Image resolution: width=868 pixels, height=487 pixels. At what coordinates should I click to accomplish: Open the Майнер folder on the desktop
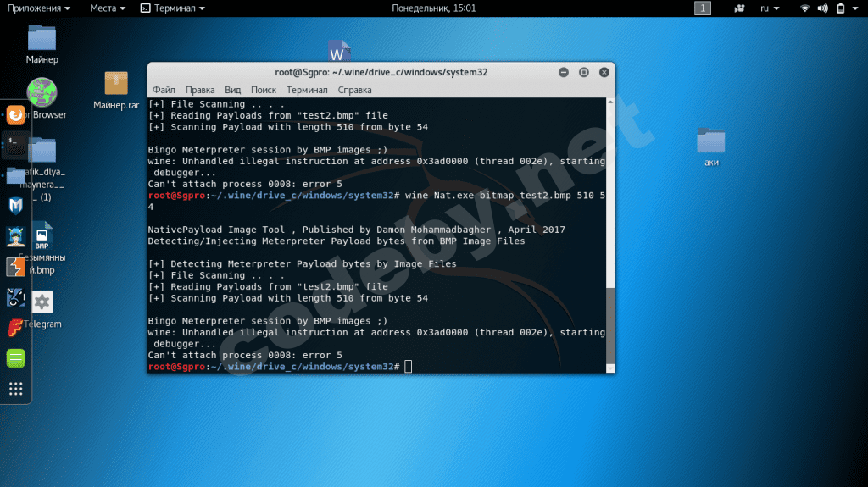tap(42, 44)
